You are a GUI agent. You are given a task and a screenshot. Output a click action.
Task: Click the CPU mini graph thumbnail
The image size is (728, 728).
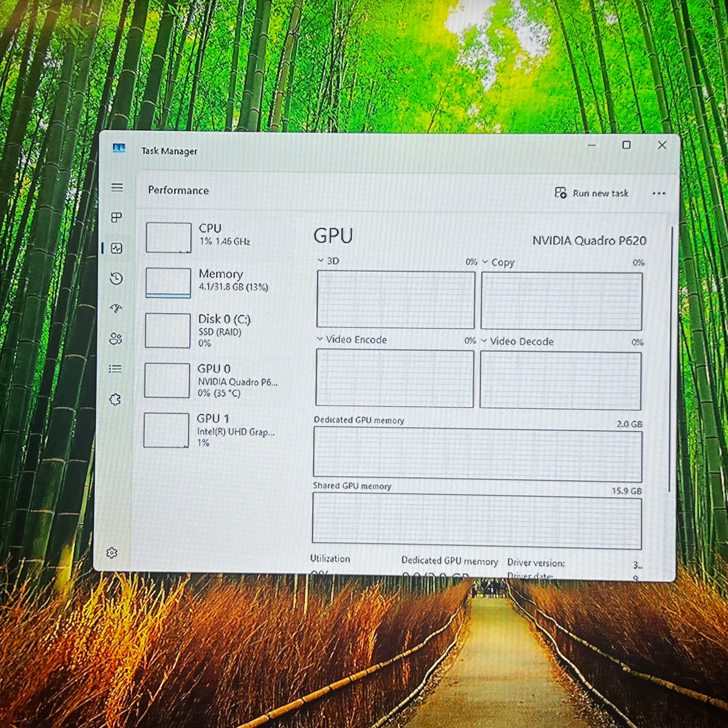(169, 238)
